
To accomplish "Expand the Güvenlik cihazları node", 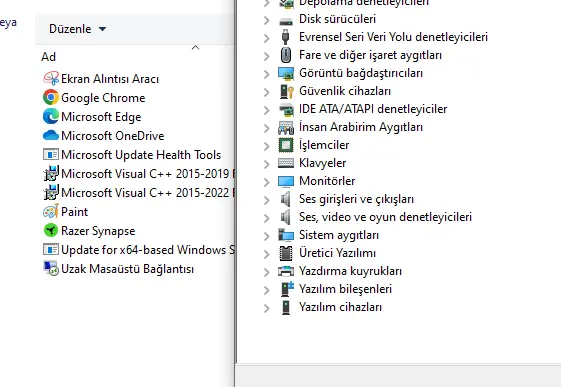I will 267,92.
